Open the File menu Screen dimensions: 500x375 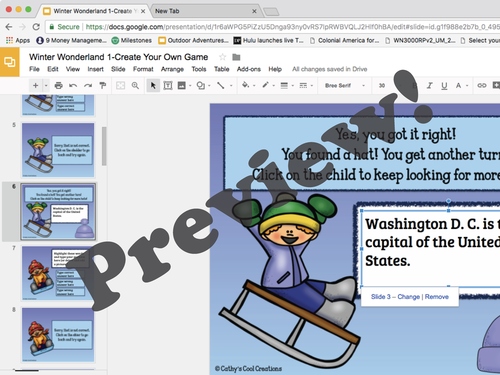34,69
